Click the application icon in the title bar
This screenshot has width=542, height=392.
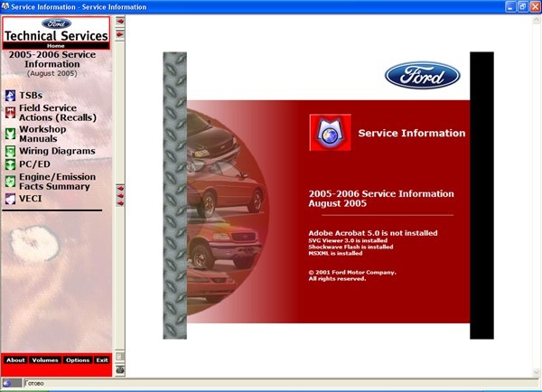coord(5,6)
